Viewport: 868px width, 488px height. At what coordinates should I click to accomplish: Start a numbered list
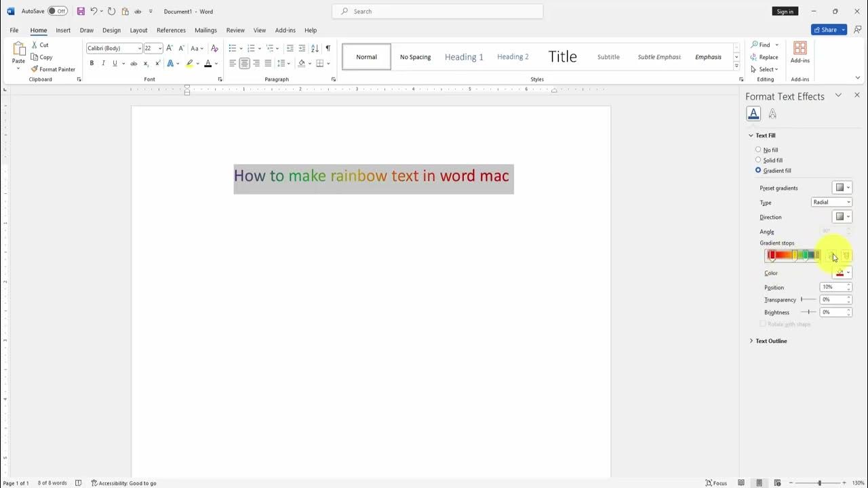251,48
